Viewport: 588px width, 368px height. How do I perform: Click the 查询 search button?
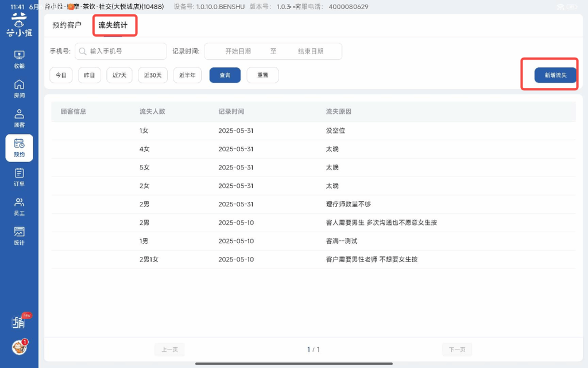point(225,75)
